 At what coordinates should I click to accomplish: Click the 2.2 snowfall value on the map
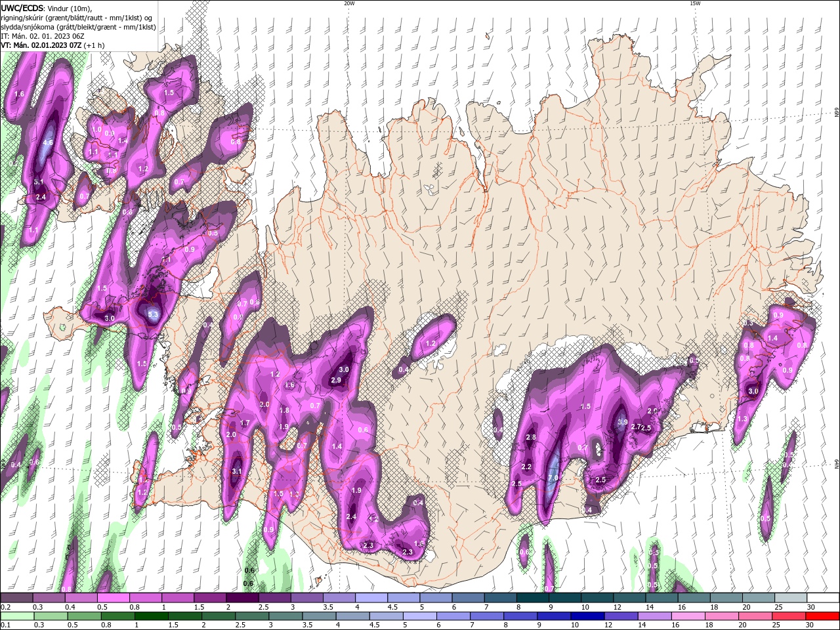[526, 467]
